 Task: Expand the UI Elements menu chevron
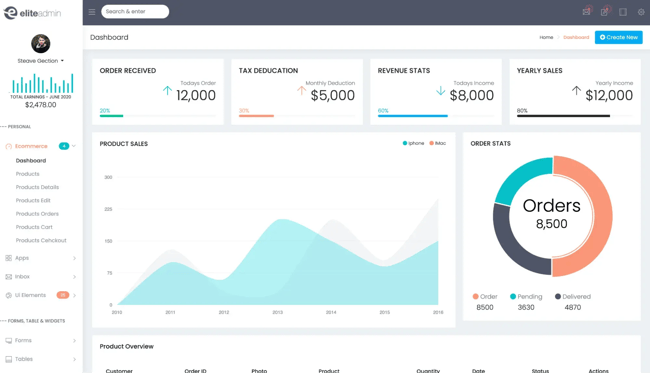75,295
